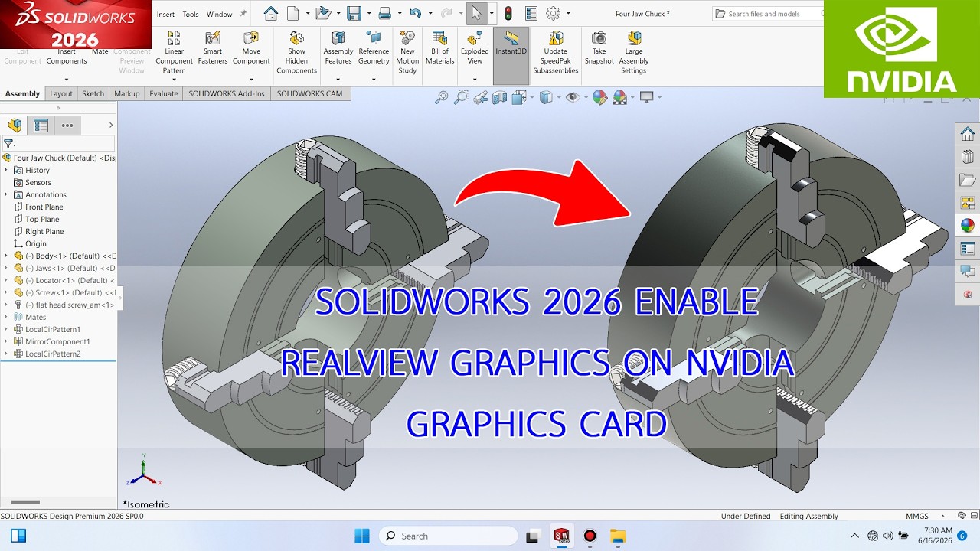Image resolution: width=980 pixels, height=551 pixels.
Task: Switch to the Markup tab
Action: (127, 93)
